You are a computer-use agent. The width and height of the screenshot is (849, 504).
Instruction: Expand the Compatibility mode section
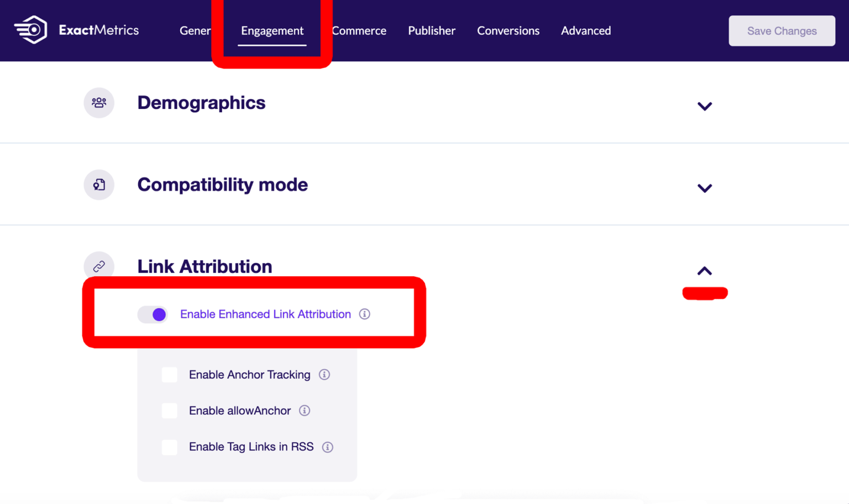tap(705, 188)
